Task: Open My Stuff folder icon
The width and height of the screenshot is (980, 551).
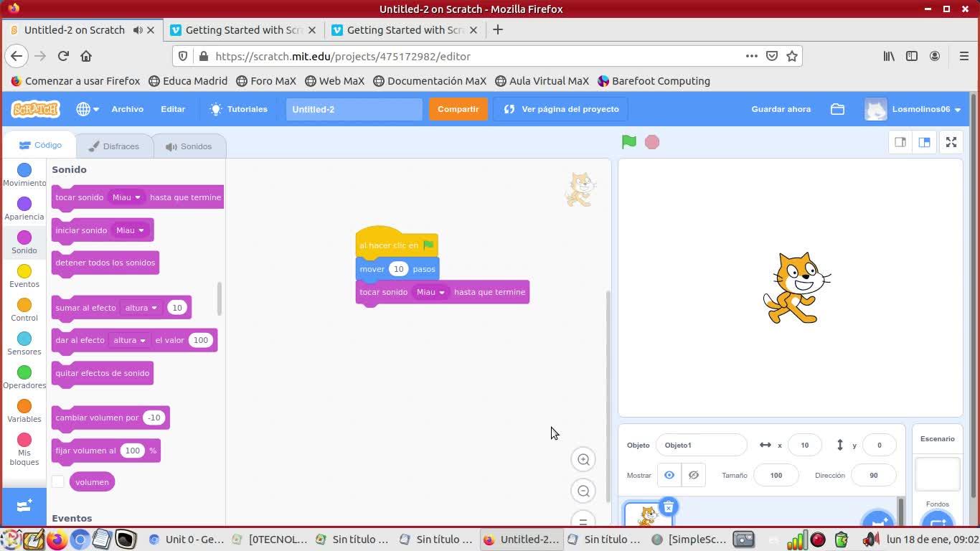Action: point(837,109)
